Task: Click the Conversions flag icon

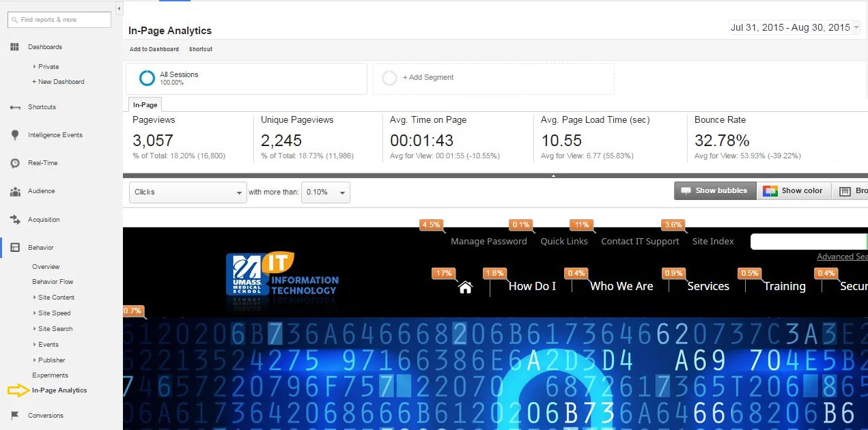Action: (x=14, y=416)
